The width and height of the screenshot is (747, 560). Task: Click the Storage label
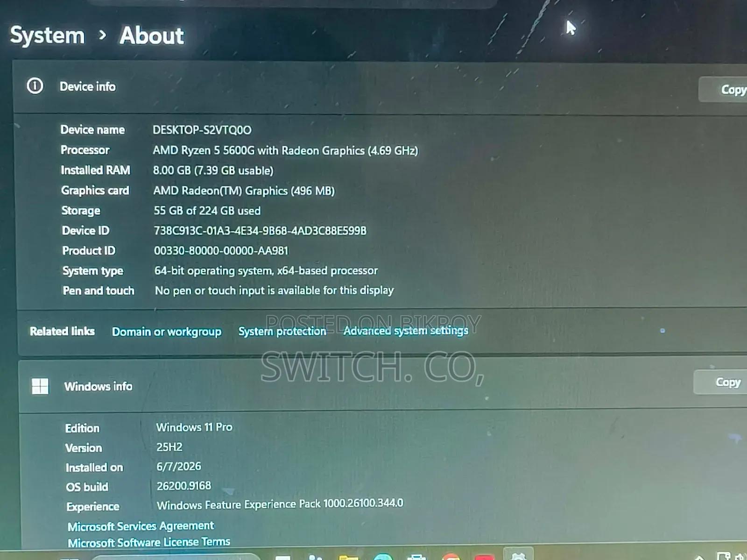click(x=81, y=211)
